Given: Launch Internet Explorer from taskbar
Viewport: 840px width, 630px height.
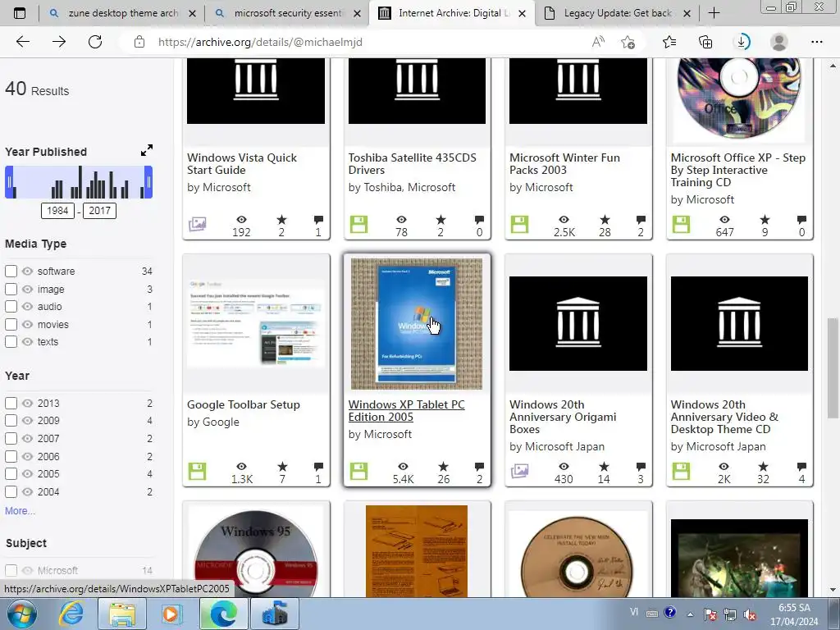Looking at the screenshot, I should 72,614.
